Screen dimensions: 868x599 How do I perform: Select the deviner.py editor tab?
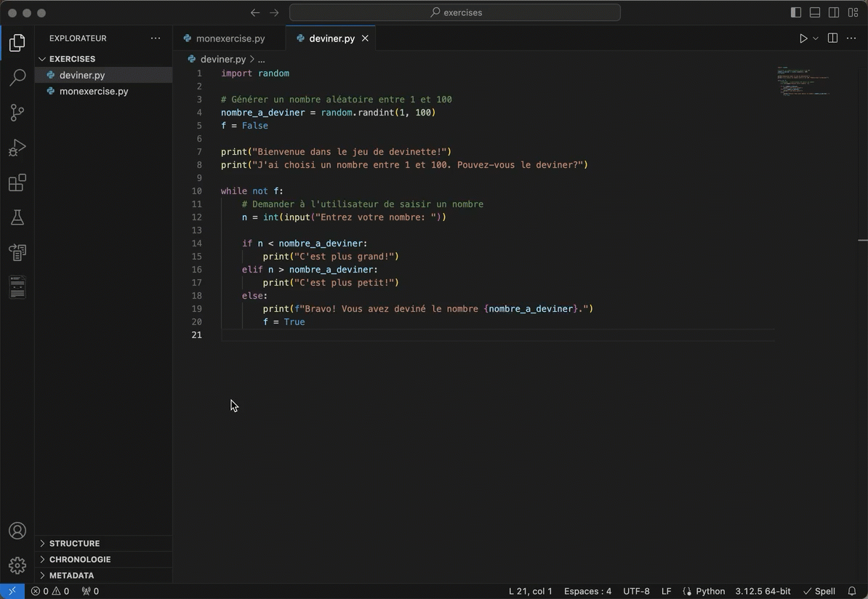pyautogui.click(x=331, y=39)
